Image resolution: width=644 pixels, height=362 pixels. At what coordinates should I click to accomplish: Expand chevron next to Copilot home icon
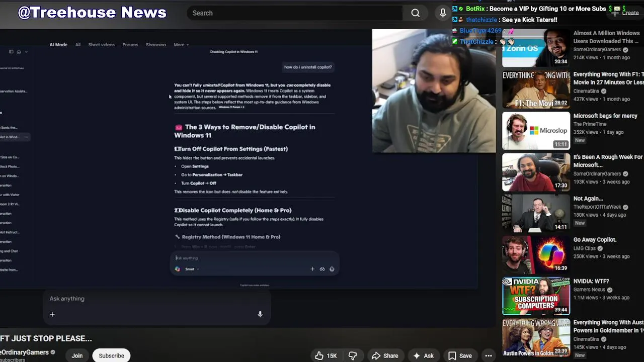[26, 51]
